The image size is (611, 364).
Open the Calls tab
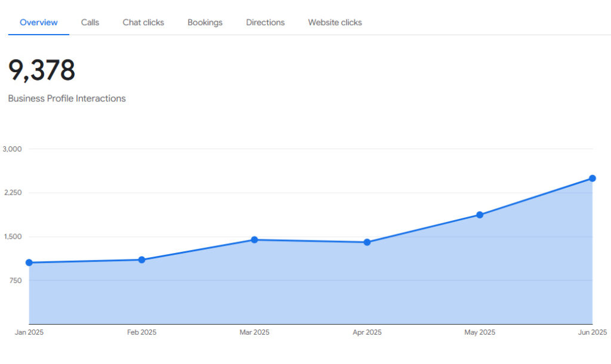point(90,23)
